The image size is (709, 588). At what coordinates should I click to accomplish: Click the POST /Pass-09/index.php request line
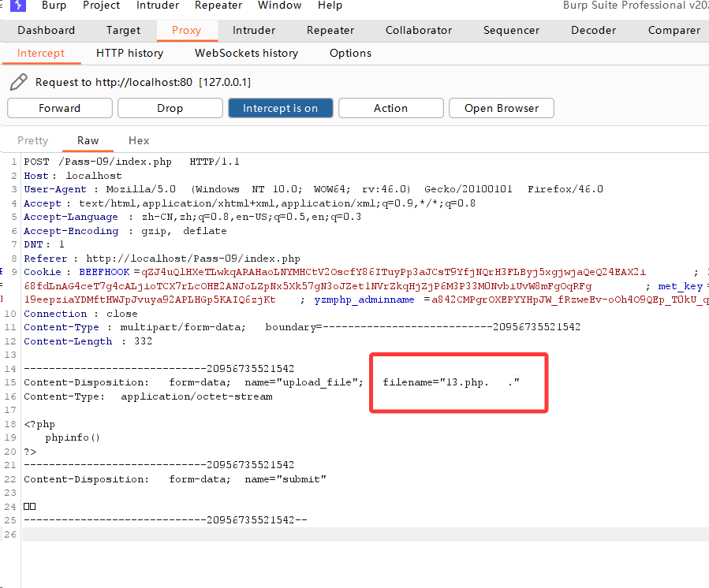132,162
